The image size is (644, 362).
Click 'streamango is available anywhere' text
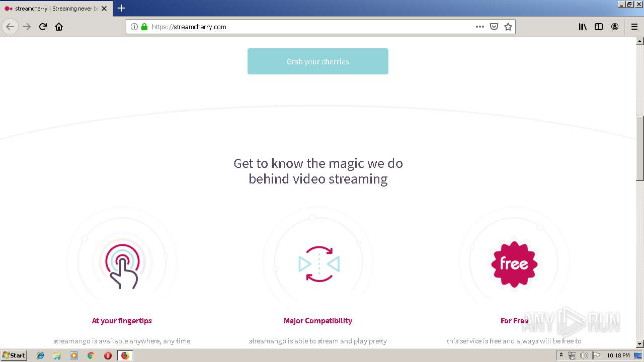point(122,341)
